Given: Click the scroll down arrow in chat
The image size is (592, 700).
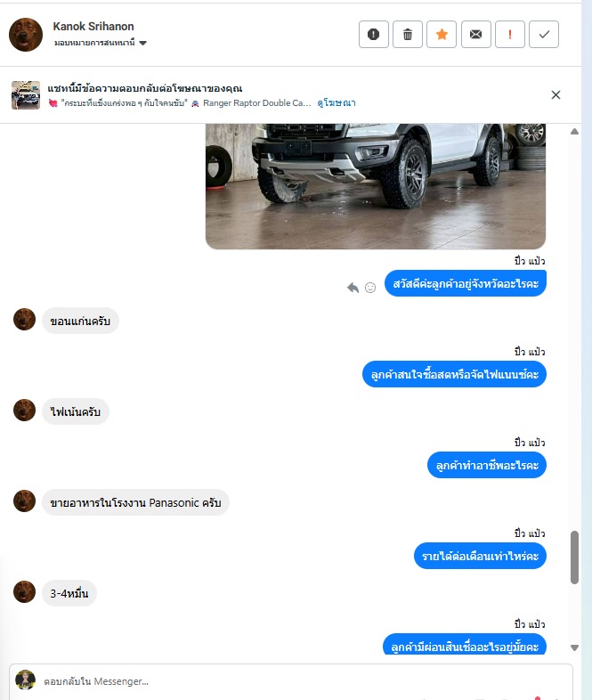Looking at the screenshot, I should point(574,647).
